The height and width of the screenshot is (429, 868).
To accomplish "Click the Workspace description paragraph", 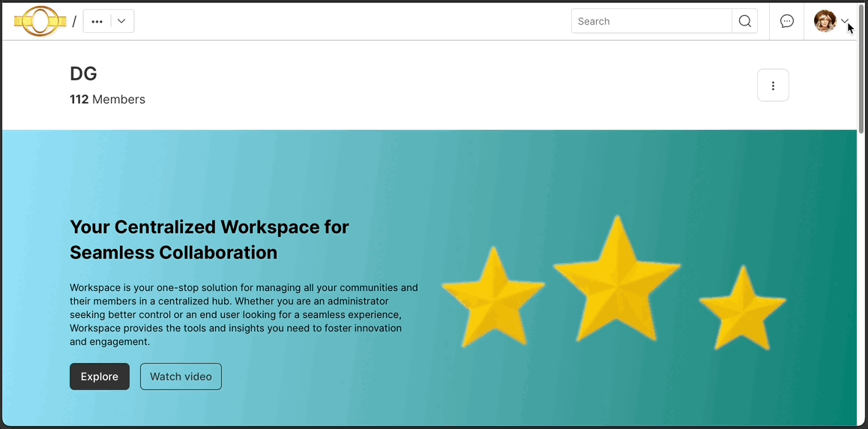I will pyautogui.click(x=244, y=314).
